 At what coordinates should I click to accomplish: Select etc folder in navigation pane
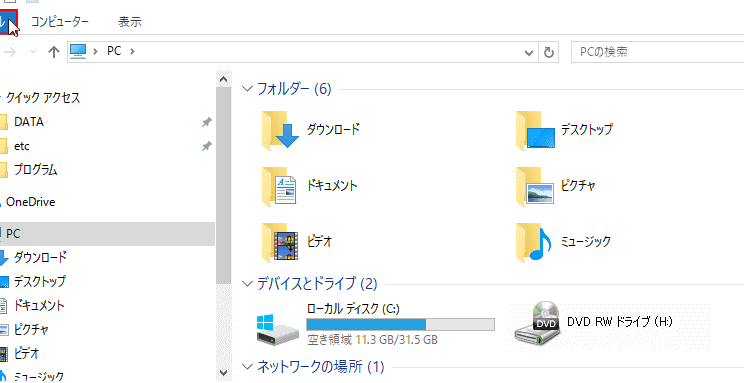(x=22, y=146)
